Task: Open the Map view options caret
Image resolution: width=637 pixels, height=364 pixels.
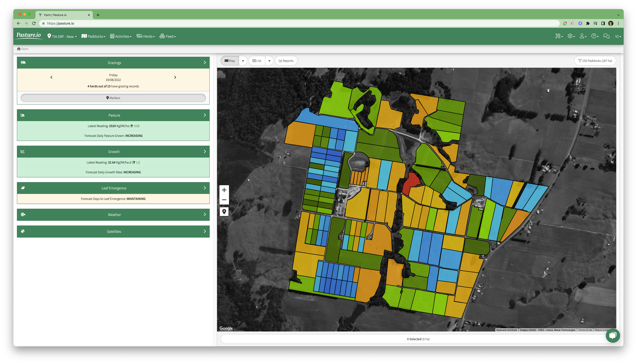Action: click(x=243, y=61)
